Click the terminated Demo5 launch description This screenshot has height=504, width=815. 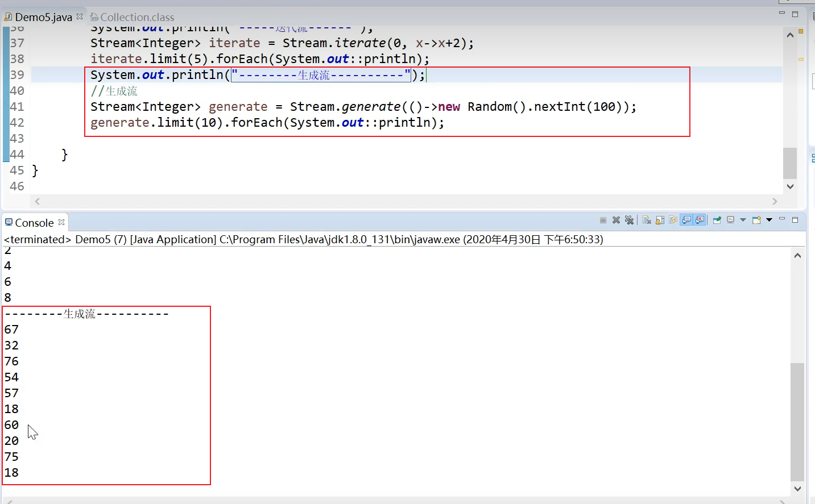click(304, 239)
